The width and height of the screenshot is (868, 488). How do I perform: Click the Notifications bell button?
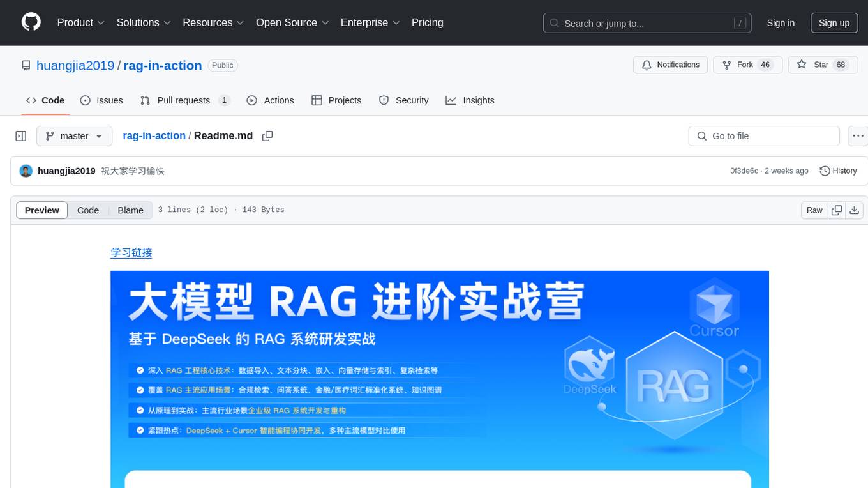click(671, 65)
